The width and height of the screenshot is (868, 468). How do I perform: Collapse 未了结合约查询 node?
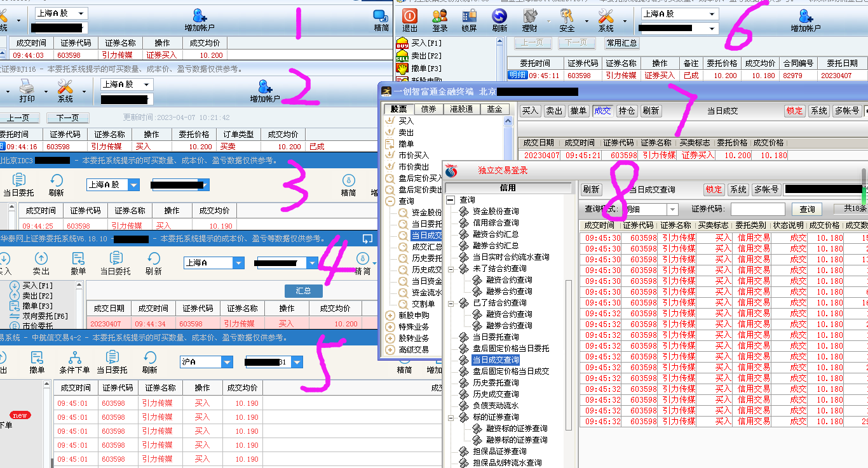(x=451, y=269)
